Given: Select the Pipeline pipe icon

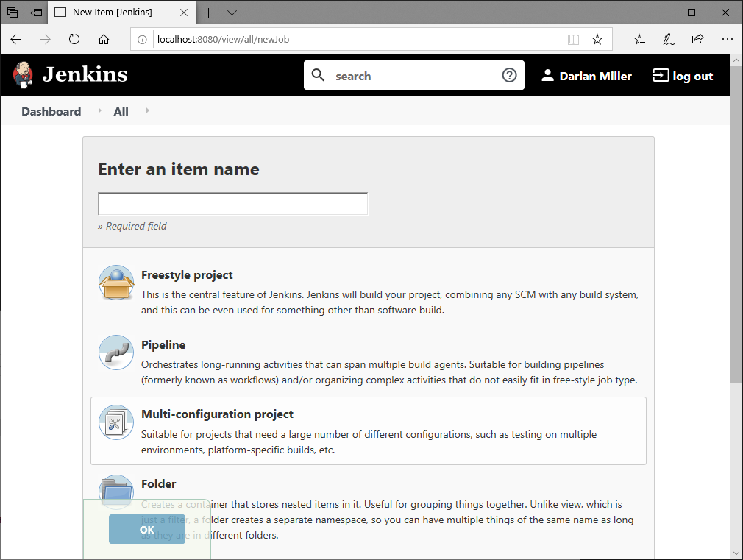Looking at the screenshot, I should (116, 353).
